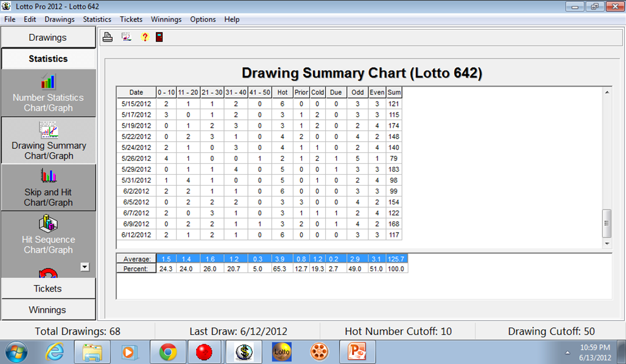The width and height of the screenshot is (626, 364).
Task: Open the Windows Start menu
Action: coord(16,352)
